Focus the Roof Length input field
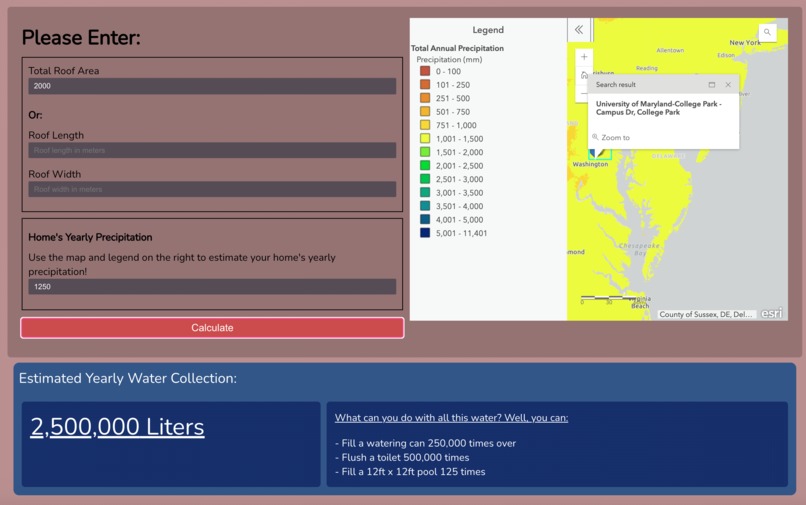Image resolution: width=806 pixels, height=505 pixels. pos(212,150)
